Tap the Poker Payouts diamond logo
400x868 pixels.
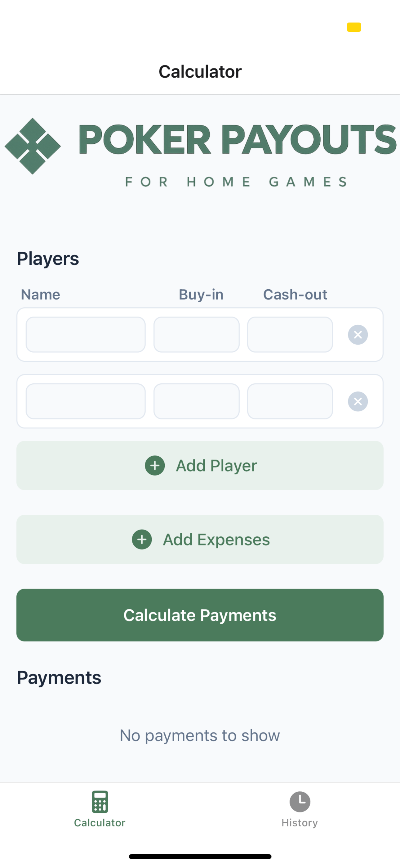point(33,146)
